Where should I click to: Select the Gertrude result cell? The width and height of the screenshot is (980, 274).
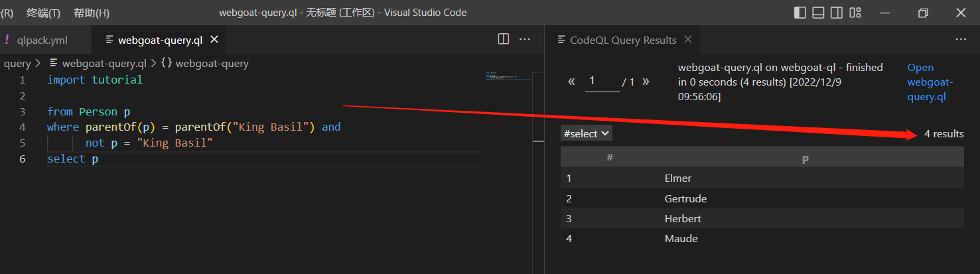[685, 198]
